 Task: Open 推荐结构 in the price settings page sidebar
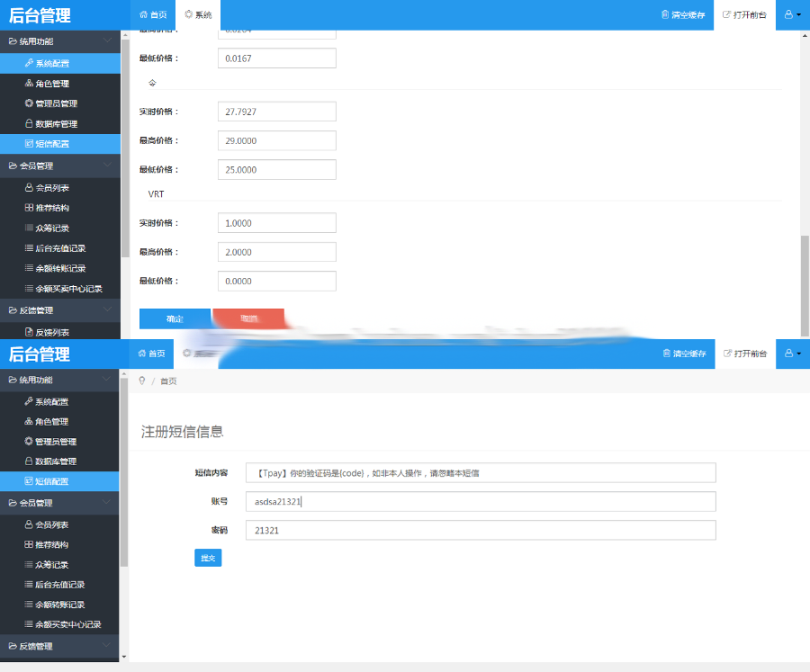(x=60, y=208)
